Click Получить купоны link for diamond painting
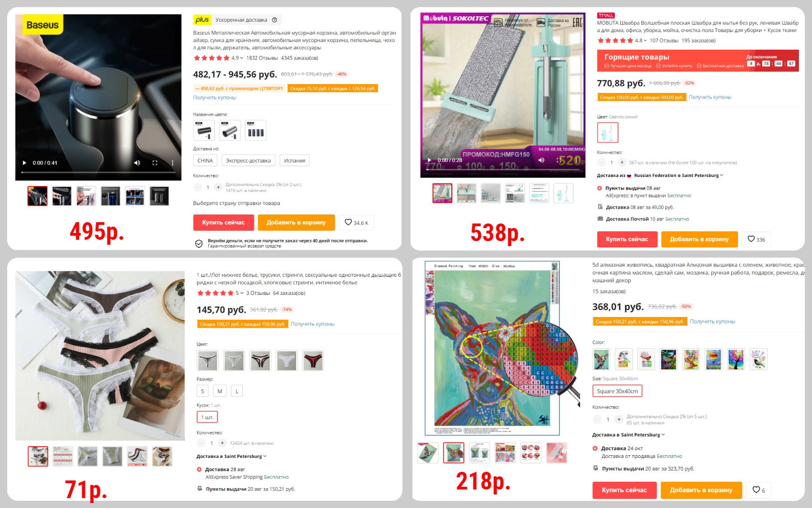This screenshot has width=812, height=508. coord(712,322)
